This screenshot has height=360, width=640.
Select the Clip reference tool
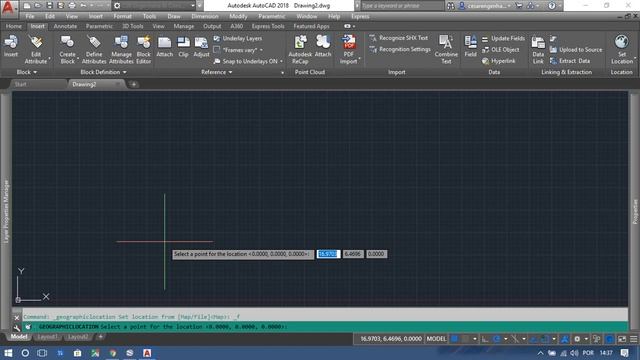point(183,46)
